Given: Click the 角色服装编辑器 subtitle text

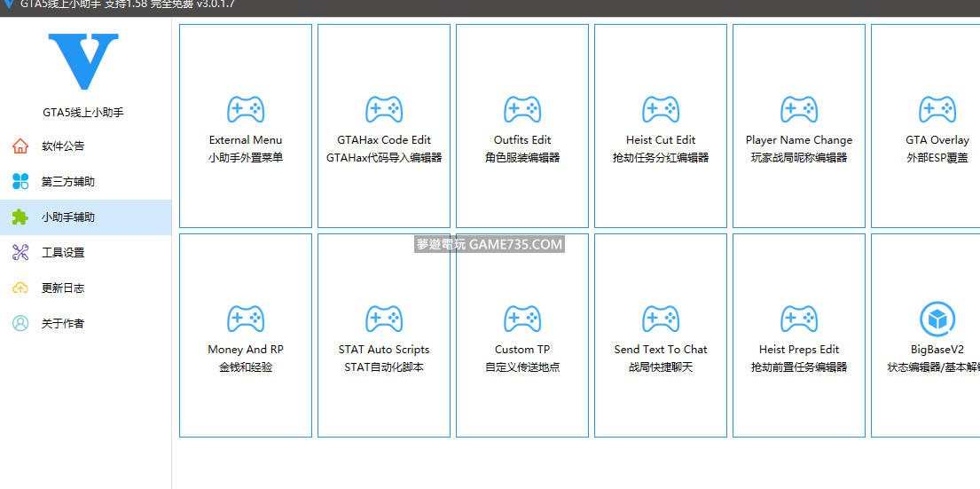Looking at the screenshot, I should (521, 158).
